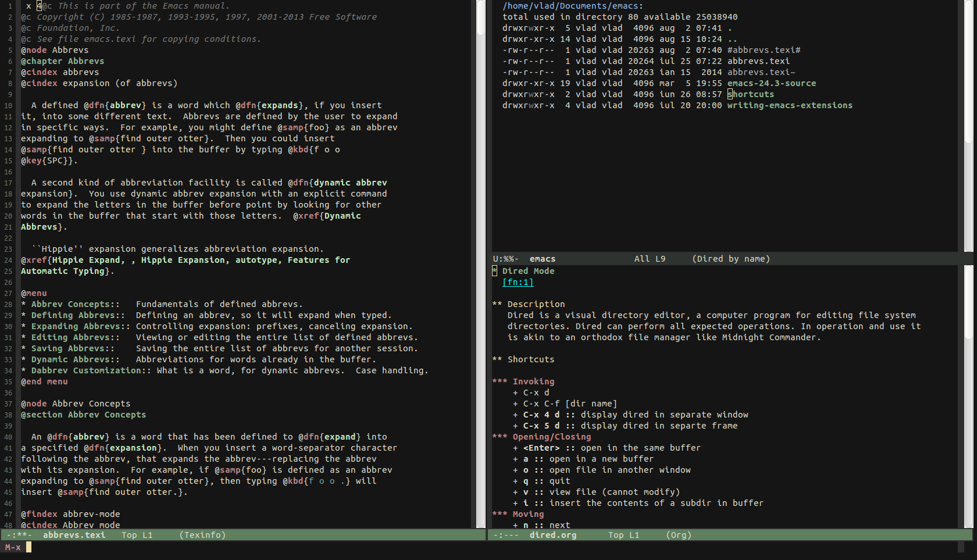Fold the '*** Invoking' org heading
Screen dimensions: 977x560
pos(523,381)
